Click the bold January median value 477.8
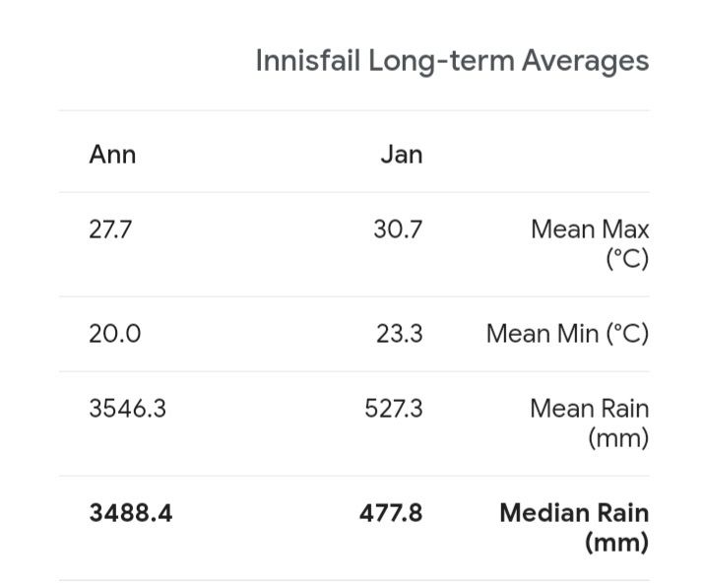 pos(390,513)
